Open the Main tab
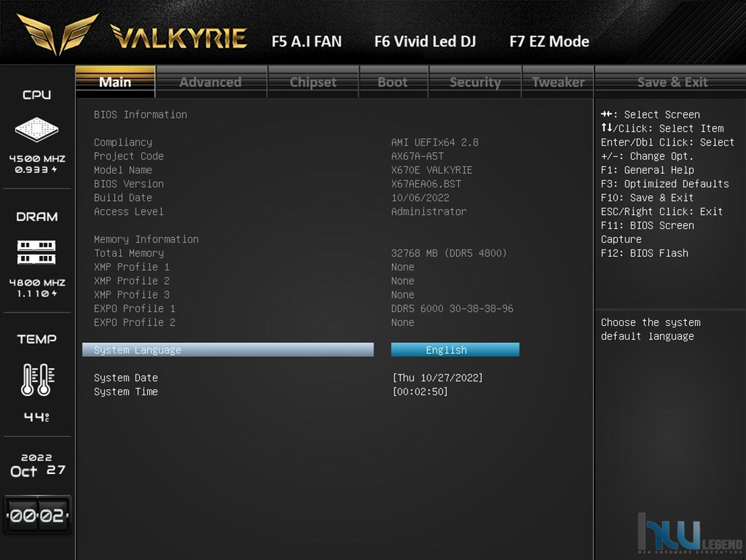Image resolution: width=746 pixels, height=560 pixels. pos(115,82)
